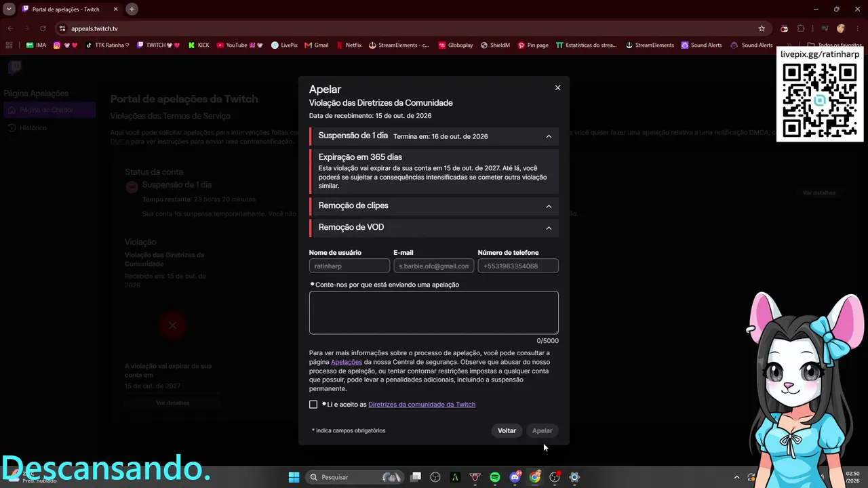This screenshot has width=868, height=488.
Task: Click the Nome de usuário field
Action: pos(349,266)
